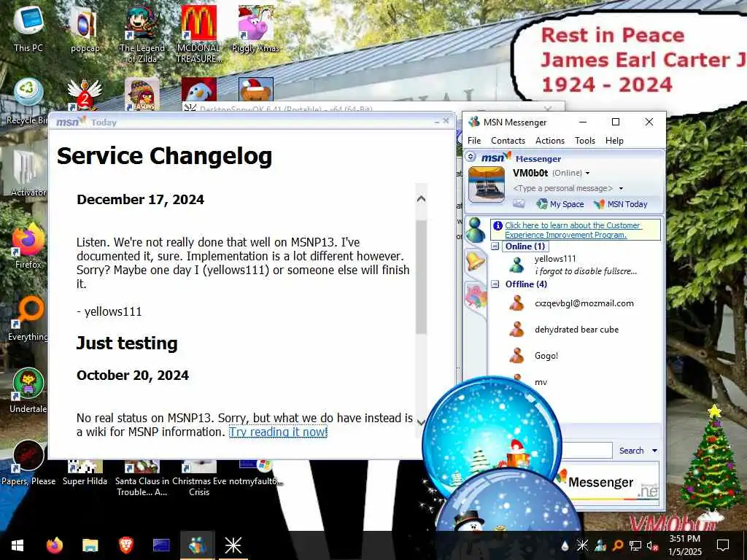
Task: Click the personal message field
Action: click(x=562, y=189)
